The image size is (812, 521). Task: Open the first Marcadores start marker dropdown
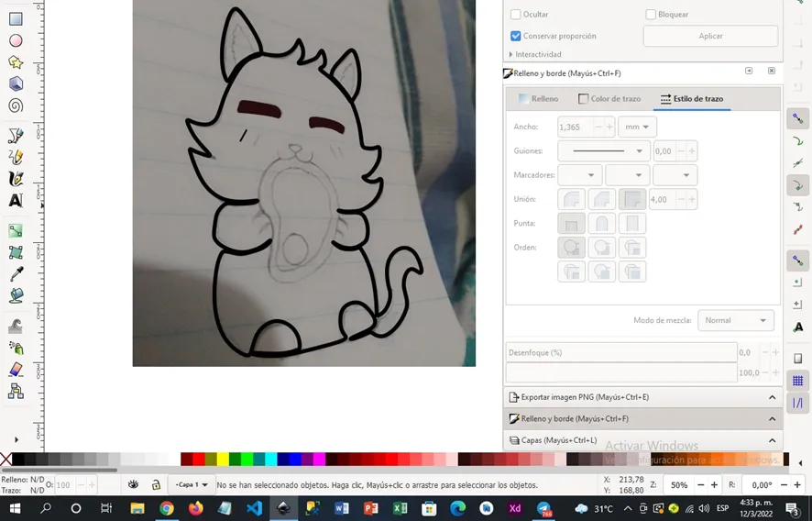pos(579,175)
